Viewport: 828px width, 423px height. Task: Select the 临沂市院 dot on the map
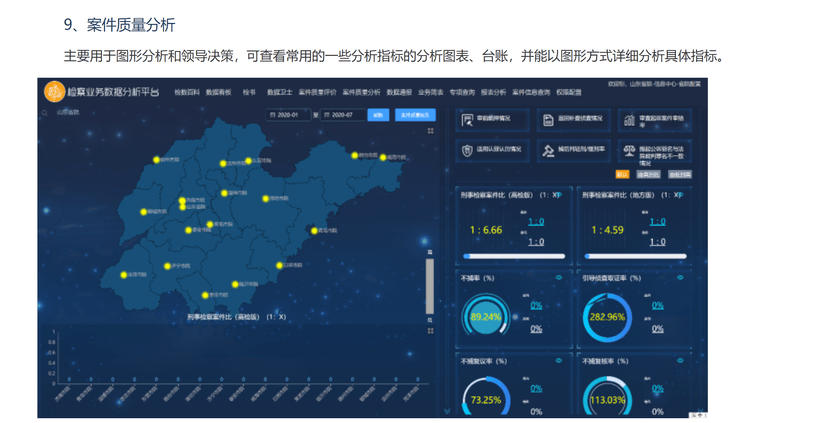tap(235, 284)
